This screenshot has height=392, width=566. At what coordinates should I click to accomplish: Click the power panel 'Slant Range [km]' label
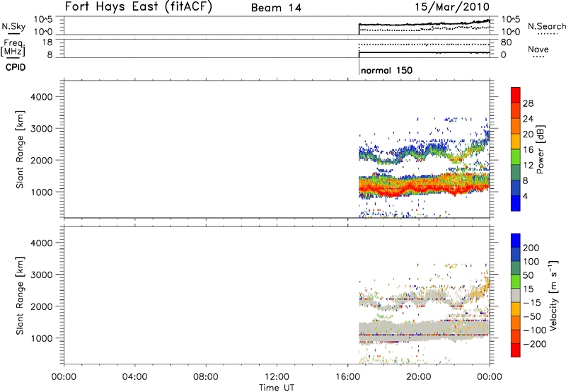[20, 149]
